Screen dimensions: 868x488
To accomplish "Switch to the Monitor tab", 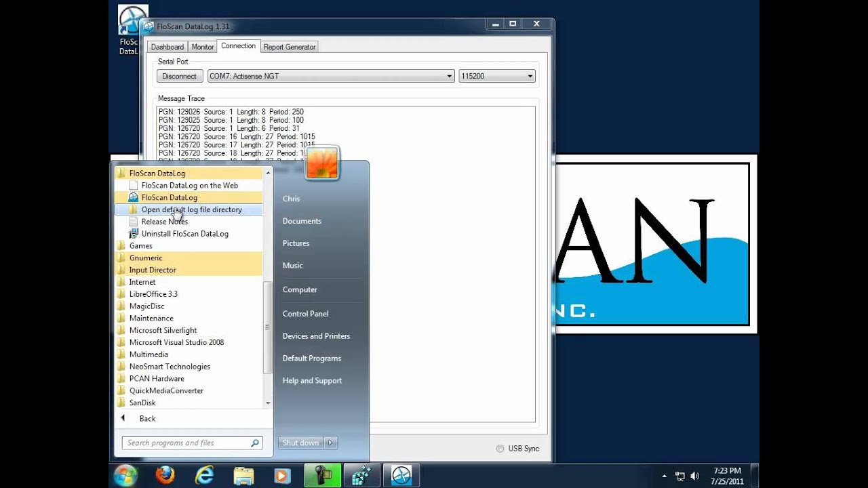I will (x=203, y=47).
